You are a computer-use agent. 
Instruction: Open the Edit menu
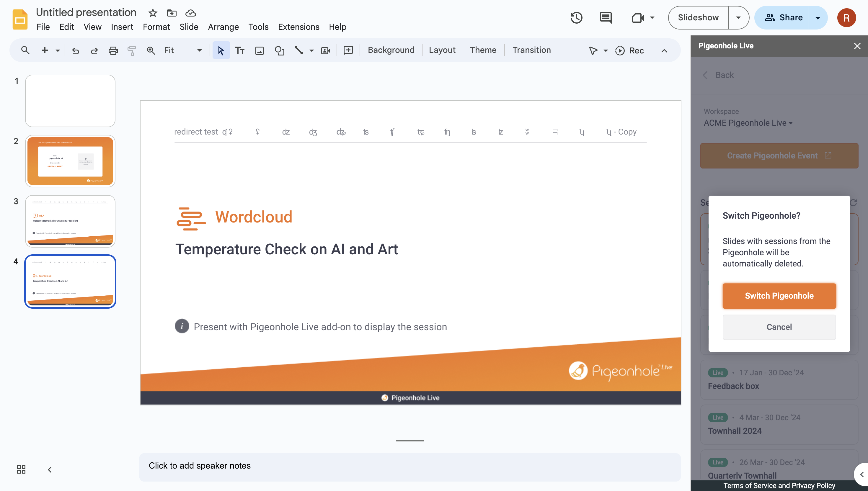click(x=66, y=27)
